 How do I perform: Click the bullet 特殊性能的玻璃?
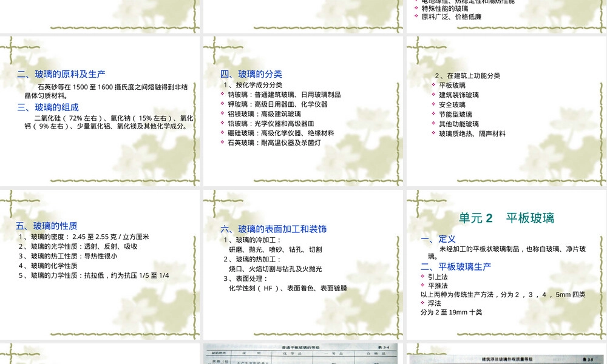pos(445,8)
